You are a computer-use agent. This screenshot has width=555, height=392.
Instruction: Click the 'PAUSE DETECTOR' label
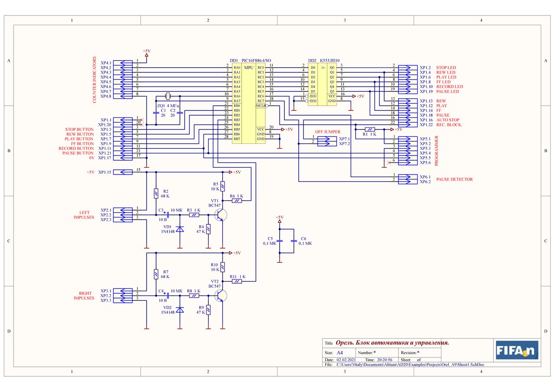point(454,179)
